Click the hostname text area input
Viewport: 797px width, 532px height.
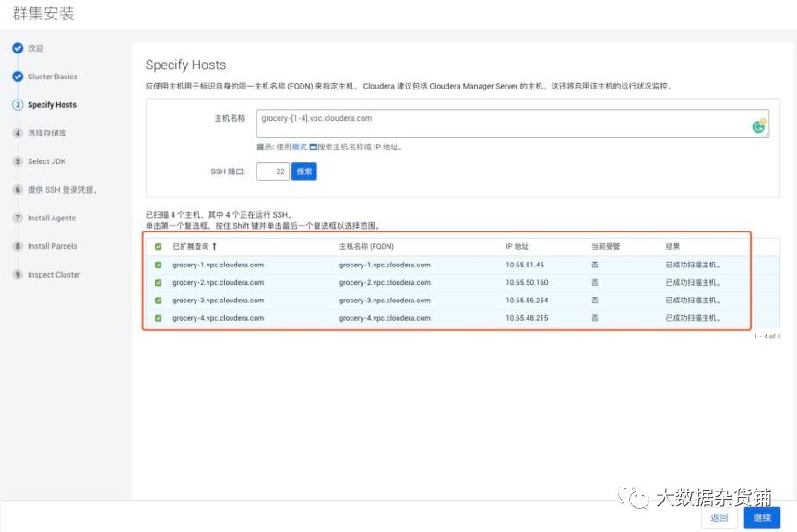point(512,124)
